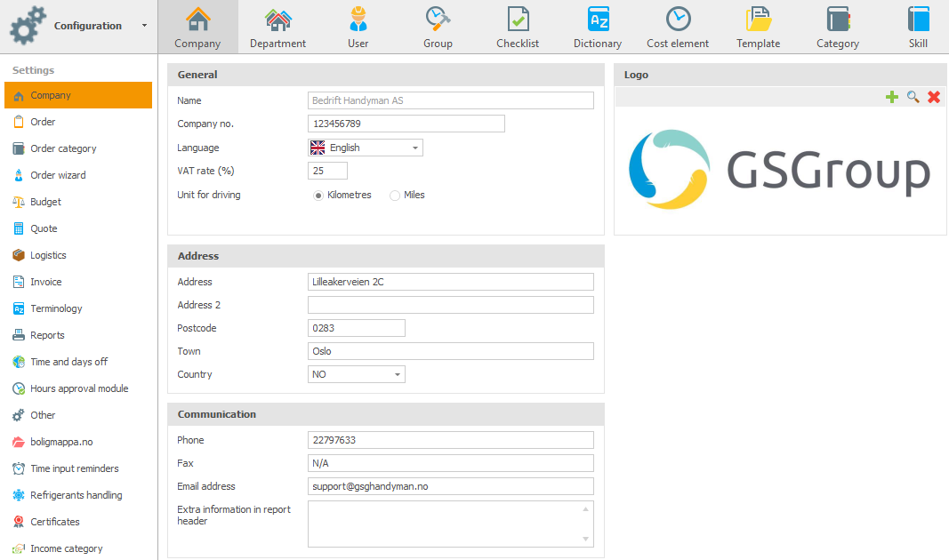Open Hours approval module settings

tap(78, 388)
